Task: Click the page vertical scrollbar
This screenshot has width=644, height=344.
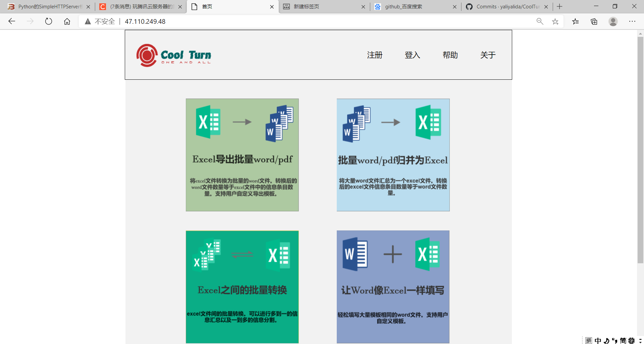Action: tap(640, 150)
